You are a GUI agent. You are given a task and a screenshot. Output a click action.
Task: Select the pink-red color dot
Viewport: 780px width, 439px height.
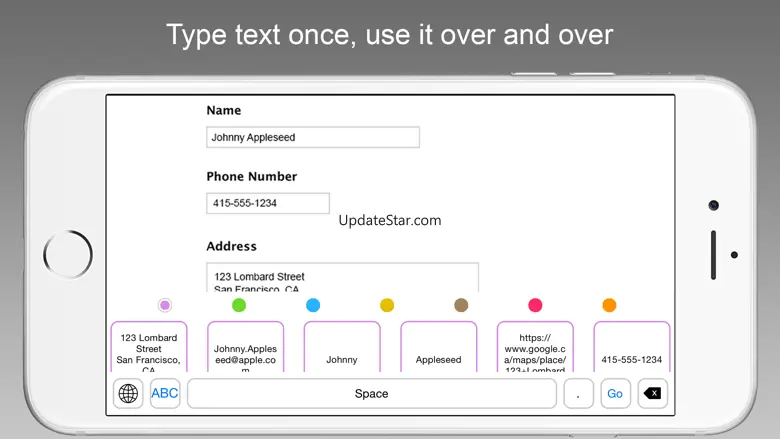(x=535, y=305)
